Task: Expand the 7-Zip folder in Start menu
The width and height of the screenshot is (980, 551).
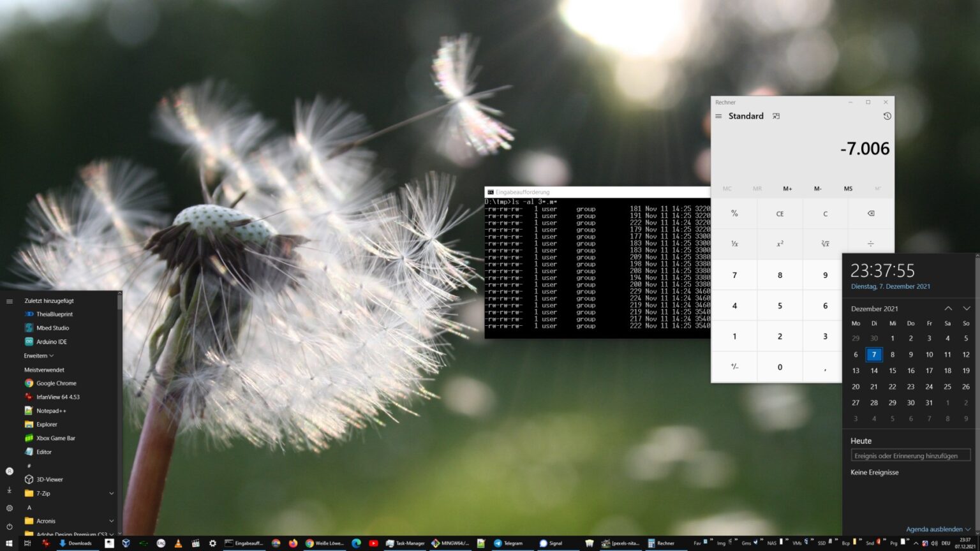Action: click(111, 493)
